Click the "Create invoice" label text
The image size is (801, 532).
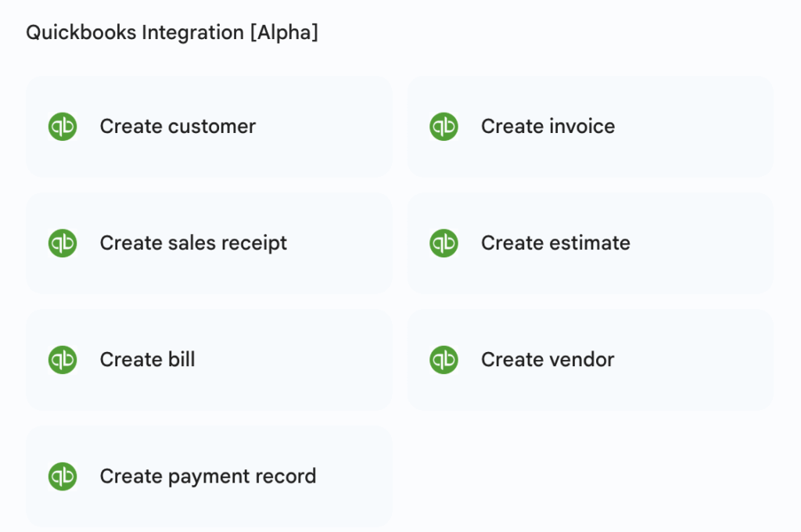(548, 127)
